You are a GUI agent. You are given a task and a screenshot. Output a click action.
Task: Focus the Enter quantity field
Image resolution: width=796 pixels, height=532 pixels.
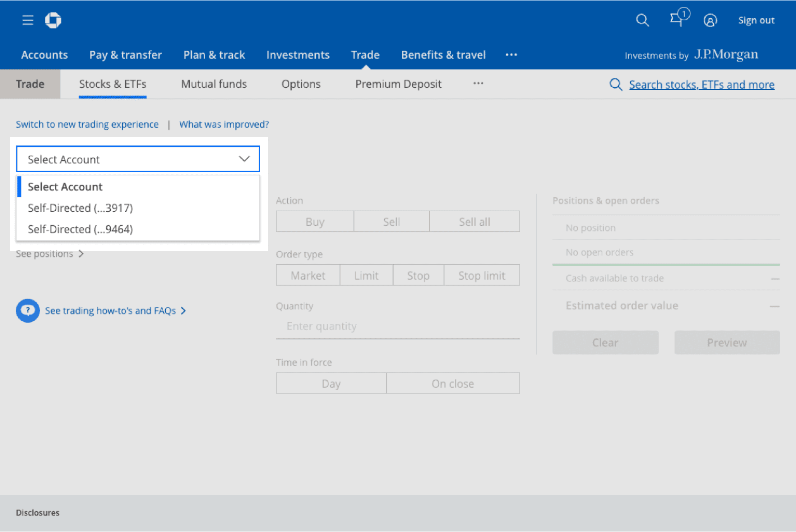click(398, 326)
